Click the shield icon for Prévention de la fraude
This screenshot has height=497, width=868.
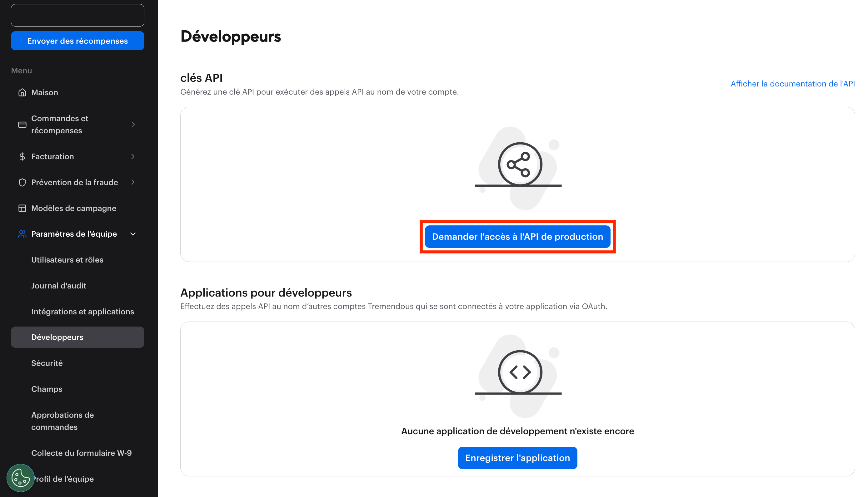point(22,182)
